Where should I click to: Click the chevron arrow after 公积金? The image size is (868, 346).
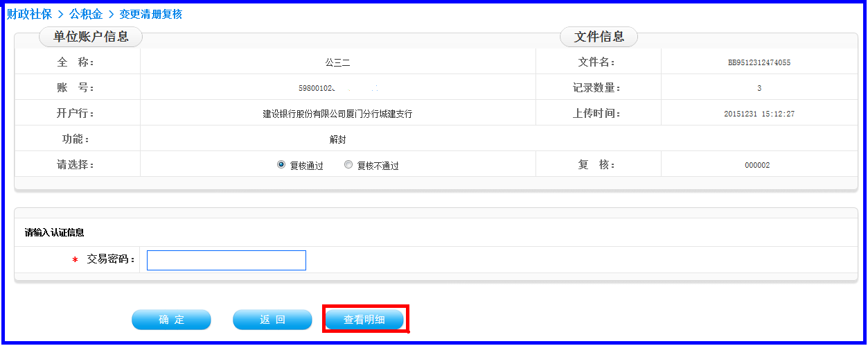point(110,14)
